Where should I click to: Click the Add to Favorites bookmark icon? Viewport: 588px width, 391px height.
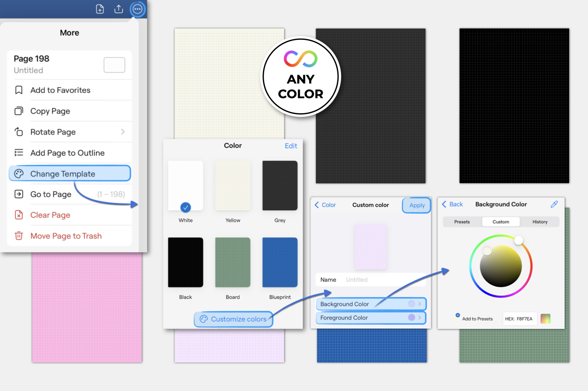(19, 90)
